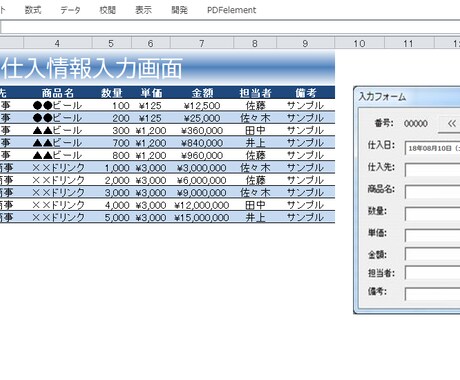The width and height of the screenshot is (460, 380).
Task: Select column header 8
Action: click(255, 43)
